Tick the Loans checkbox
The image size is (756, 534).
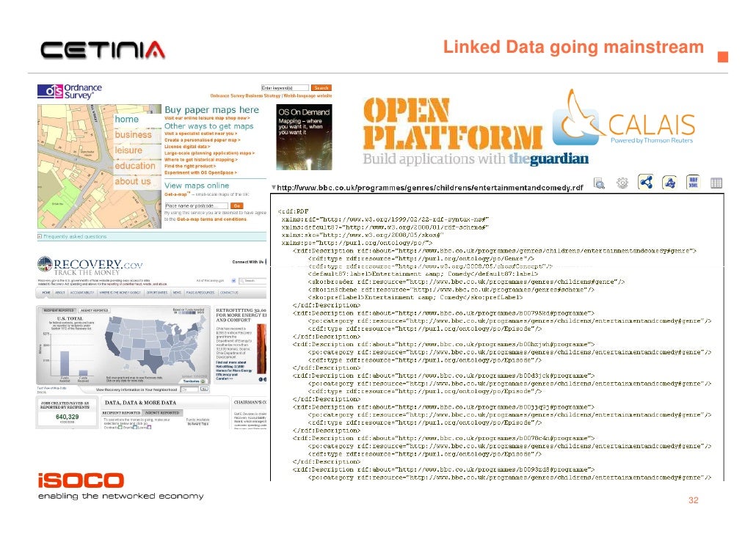(x=149, y=427)
